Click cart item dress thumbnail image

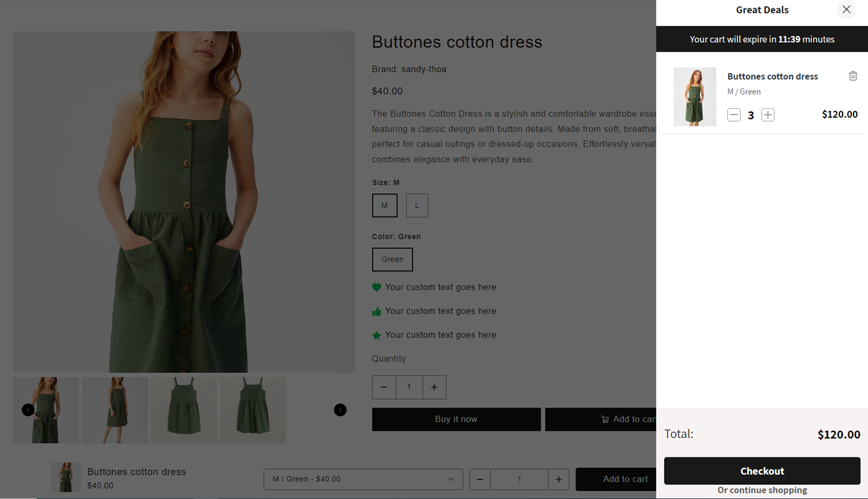(x=695, y=97)
